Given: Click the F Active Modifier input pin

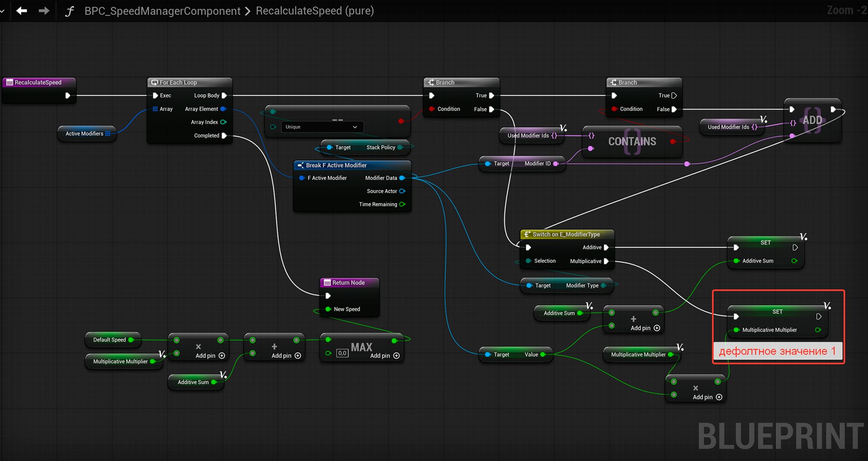Looking at the screenshot, I should click(x=302, y=178).
